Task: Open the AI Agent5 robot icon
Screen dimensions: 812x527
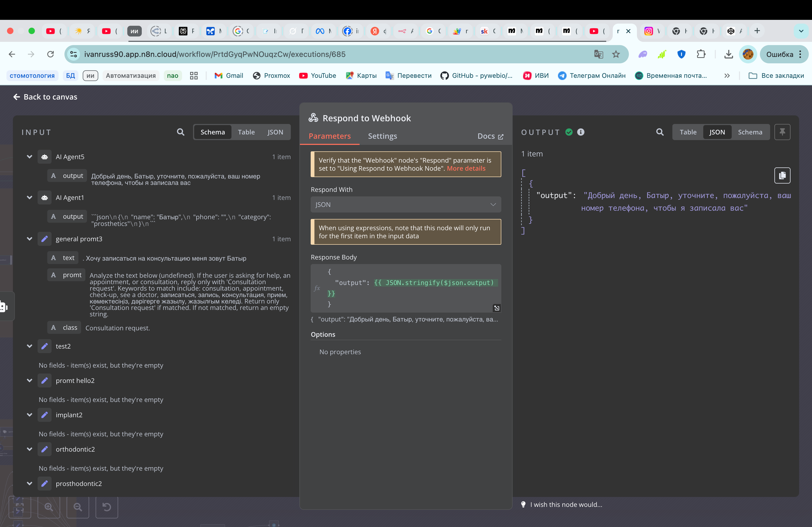Action: pyautogui.click(x=44, y=157)
